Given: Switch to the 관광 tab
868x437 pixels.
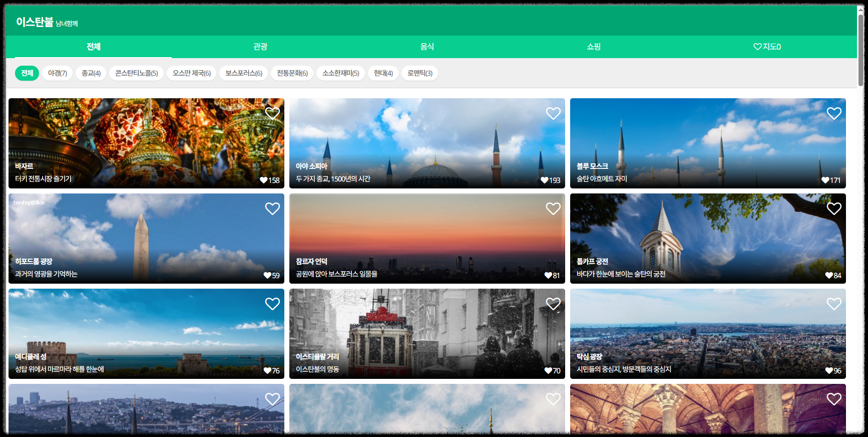Looking at the screenshot, I should (260, 47).
